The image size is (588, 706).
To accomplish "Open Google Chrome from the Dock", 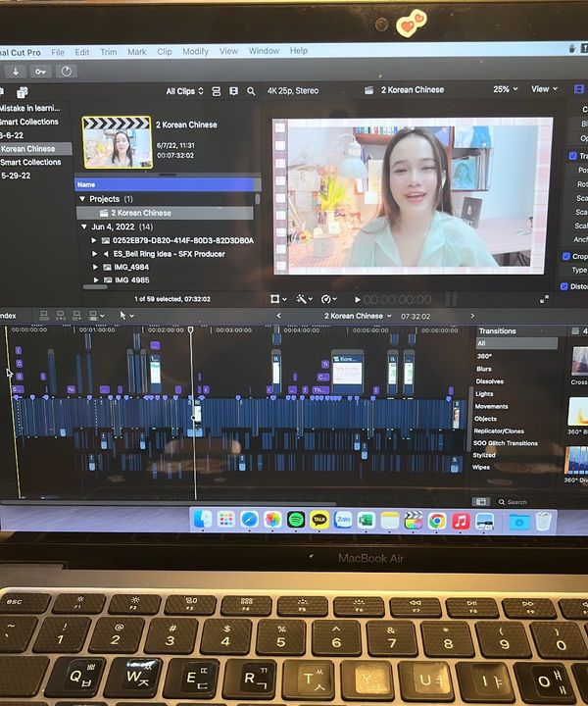I will (437, 521).
